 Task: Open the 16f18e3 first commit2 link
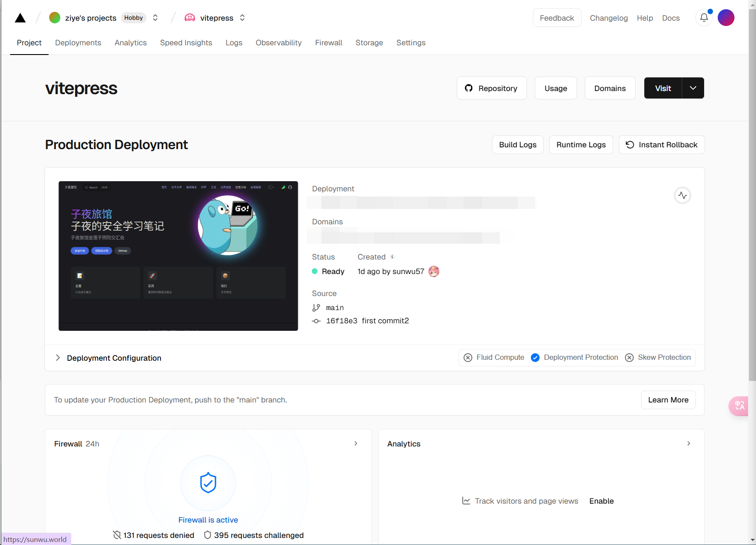(x=367, y=321)
